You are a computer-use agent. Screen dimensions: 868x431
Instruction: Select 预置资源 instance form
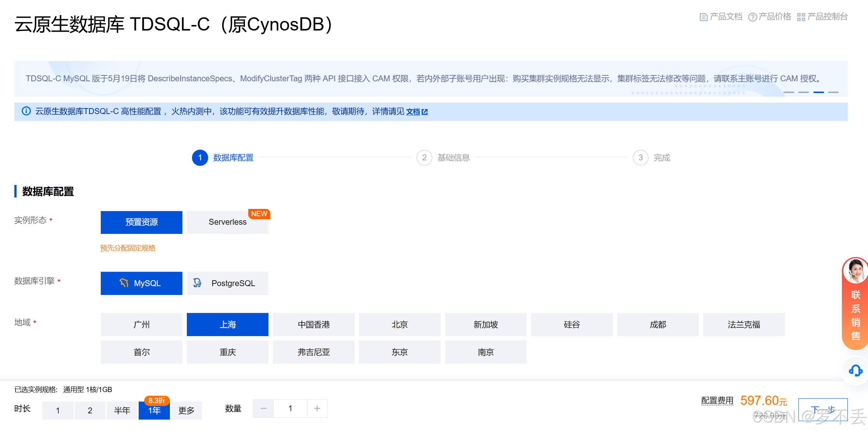[142, 222]
